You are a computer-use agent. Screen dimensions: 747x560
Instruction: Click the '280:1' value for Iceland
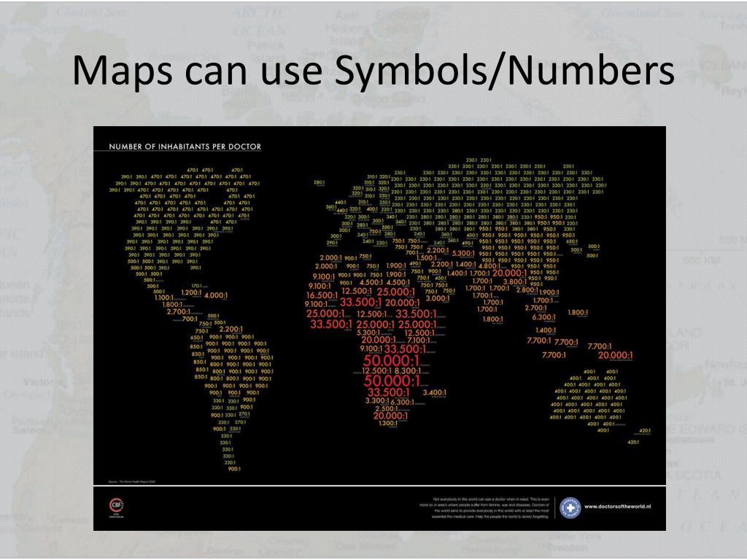(320, 182)
